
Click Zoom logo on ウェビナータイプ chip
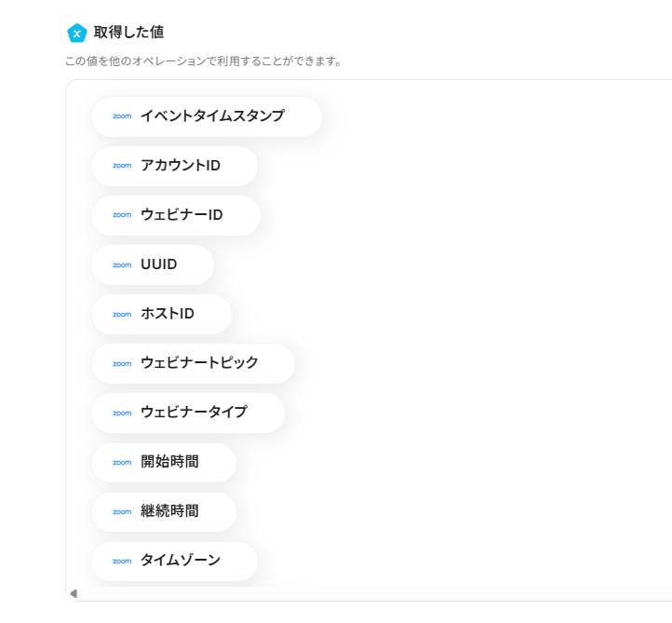coord(122,413)
